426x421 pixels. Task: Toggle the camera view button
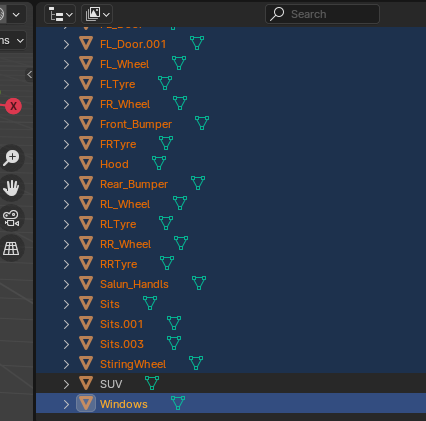click(11, 218)
